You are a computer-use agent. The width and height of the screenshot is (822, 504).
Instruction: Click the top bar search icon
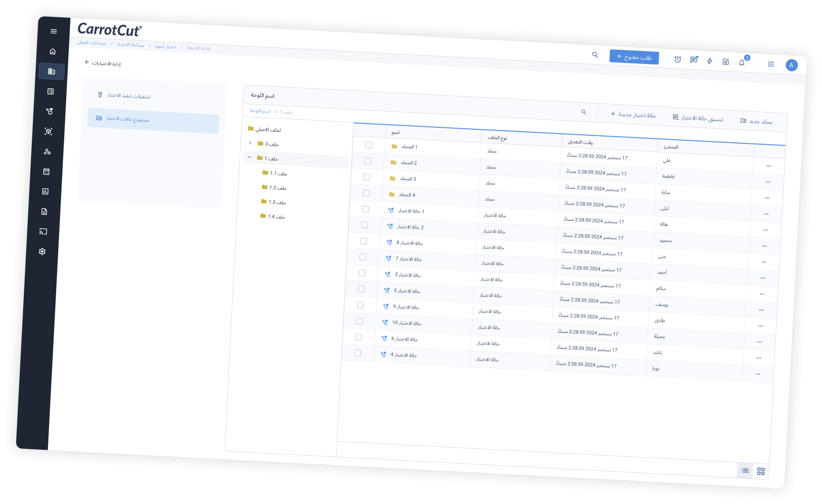[x=595, y=55]
